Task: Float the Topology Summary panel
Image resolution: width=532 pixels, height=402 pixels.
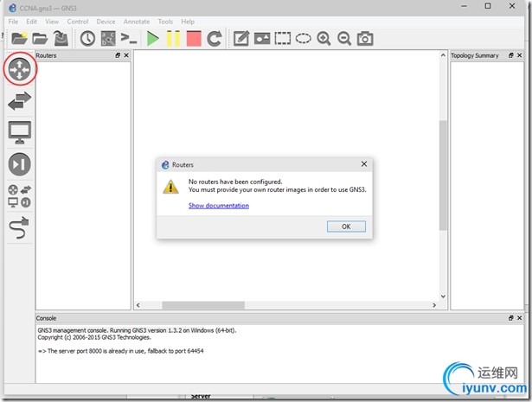Action: click(x=511, y=55)
